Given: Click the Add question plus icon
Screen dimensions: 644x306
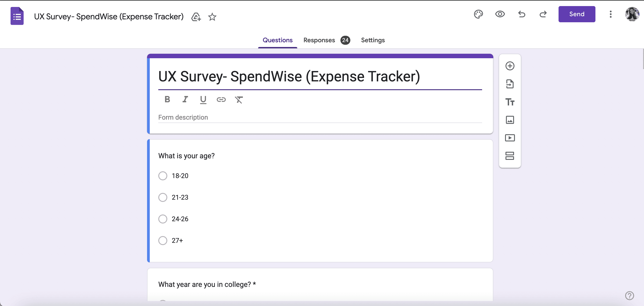Looking at the screenshot, I should point(510,66).
